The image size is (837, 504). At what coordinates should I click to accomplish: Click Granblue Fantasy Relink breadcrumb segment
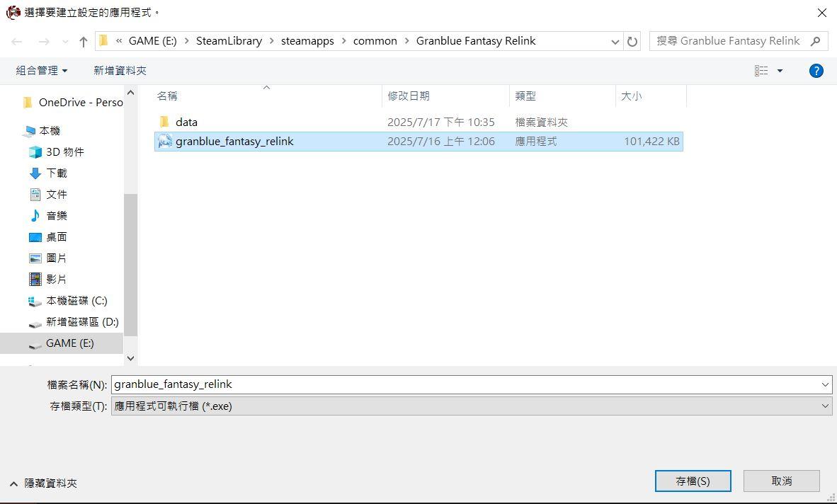point(476,41)
